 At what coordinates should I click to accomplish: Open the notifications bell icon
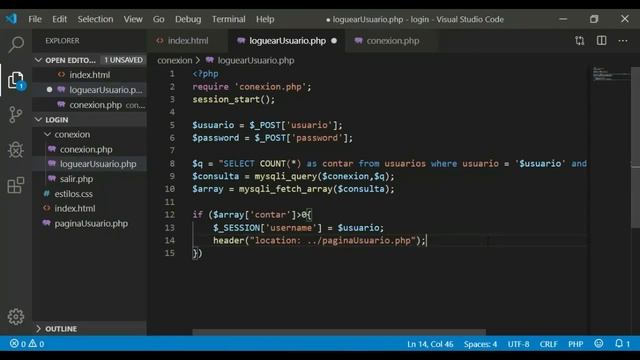pyautogui.click(x=619, y=344)
